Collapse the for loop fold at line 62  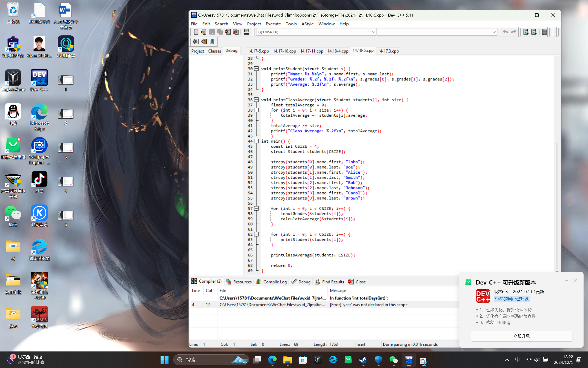tap(256, 234)
